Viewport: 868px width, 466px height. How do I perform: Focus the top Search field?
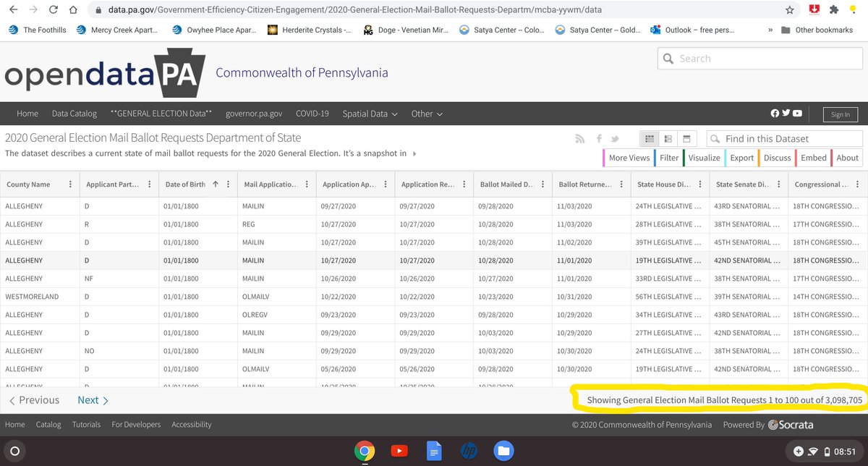coord(759,59)
